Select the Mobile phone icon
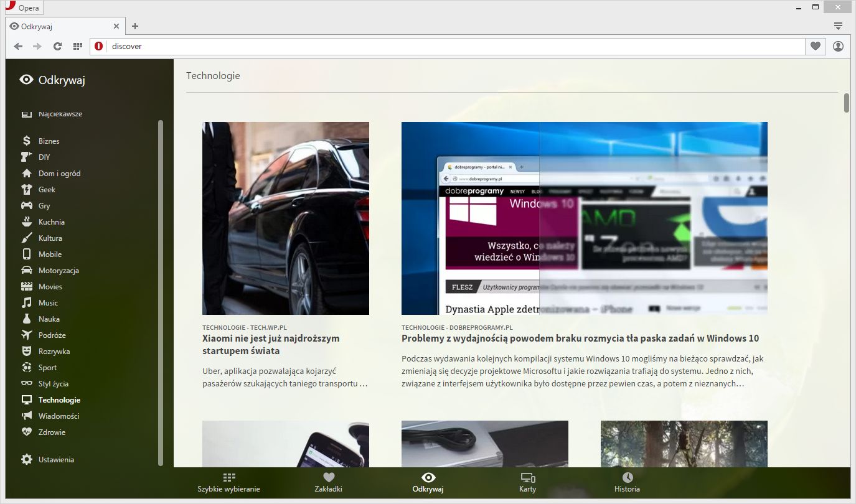The height and width of the screenshot is (504, 856). point(26,254)
